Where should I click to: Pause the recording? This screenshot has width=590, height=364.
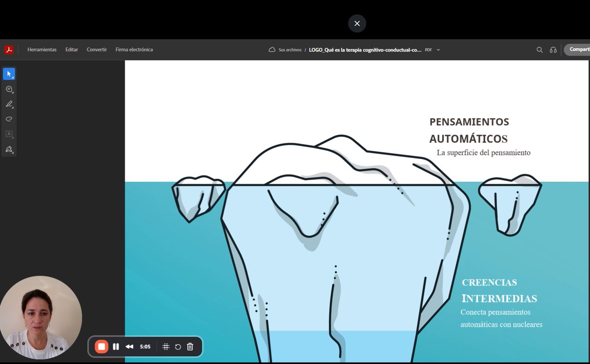pyautogui.click(x=116, y=346)
